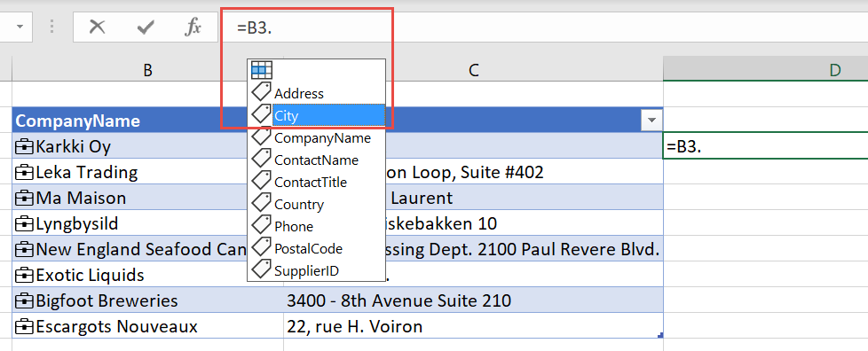Click the Lyngbysild data type icon
The width and height of the screenshot is (868, 351).
pos(24,224)
